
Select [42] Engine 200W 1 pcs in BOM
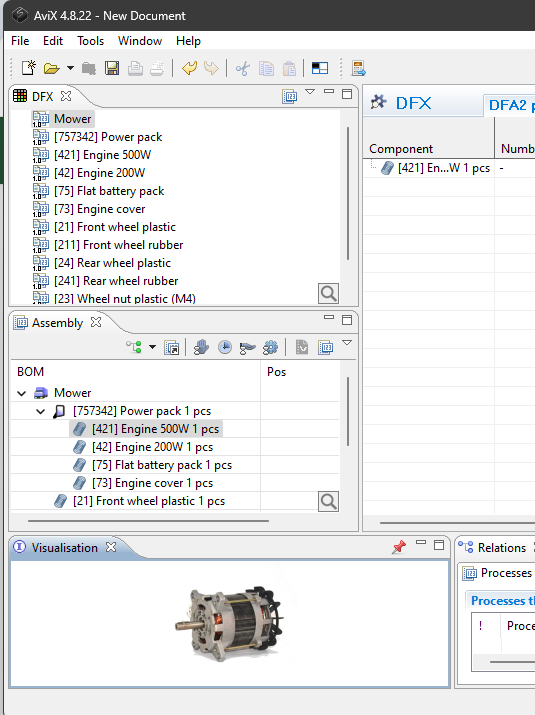(x=152, y=447)
